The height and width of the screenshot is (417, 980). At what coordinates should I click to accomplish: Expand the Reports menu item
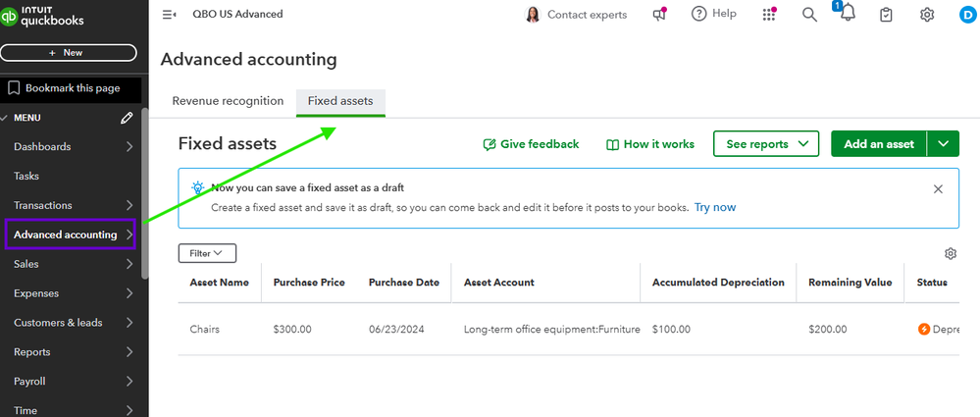click(x=74, y=352)
